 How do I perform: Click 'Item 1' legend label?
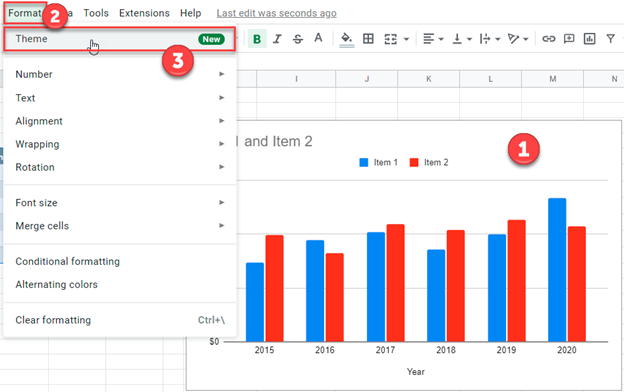385,162
